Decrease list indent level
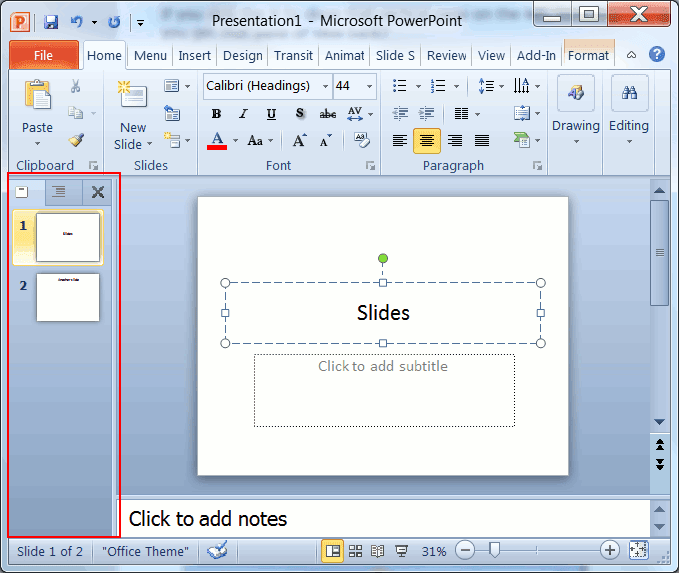Image resolution: width=679 pixels, height=573 pixels. pos(400,113)
